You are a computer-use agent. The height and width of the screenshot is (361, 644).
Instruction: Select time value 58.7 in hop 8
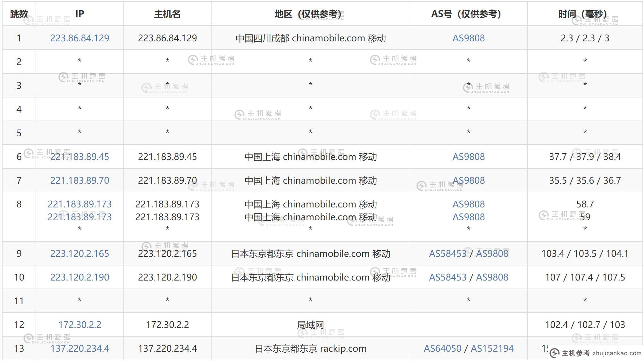coord(585,204)
